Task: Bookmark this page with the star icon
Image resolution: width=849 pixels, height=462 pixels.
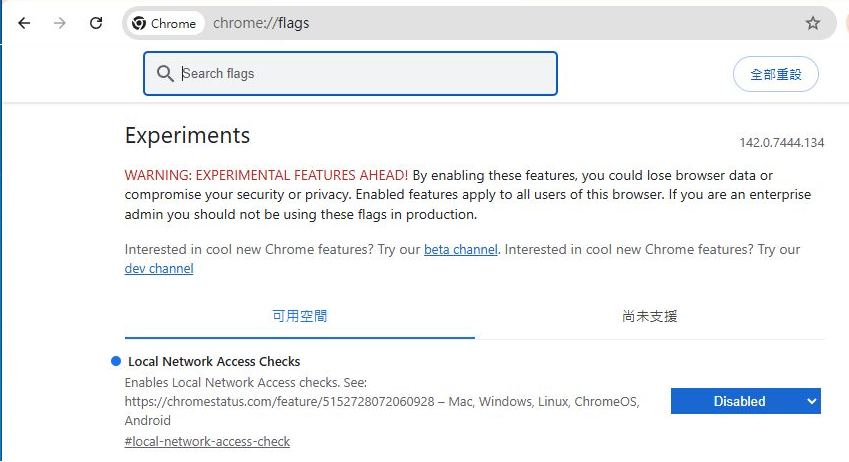Action: 812,23
